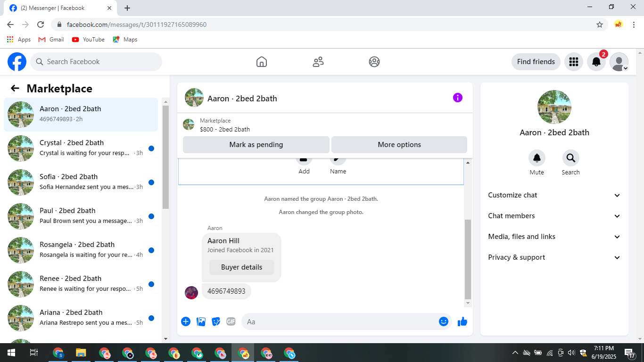
Task: Attach a photo using the image icon
Action: (x=201, y=321)
